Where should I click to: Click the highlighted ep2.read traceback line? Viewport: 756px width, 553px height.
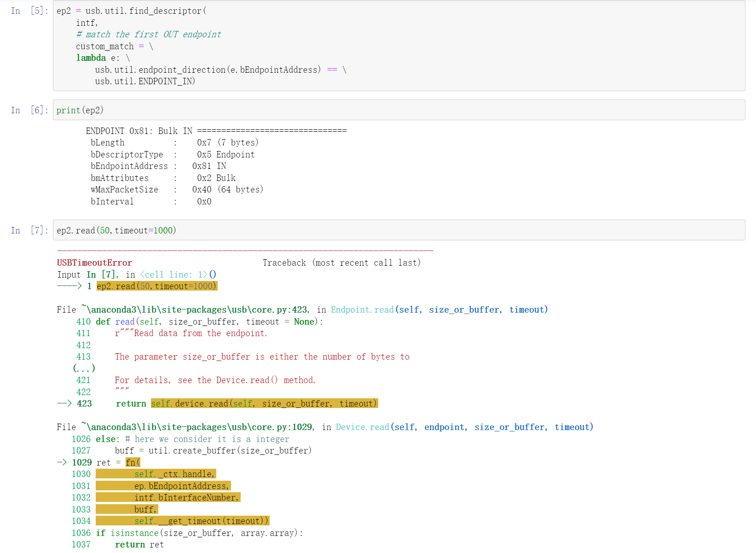(x=156, y=285)
